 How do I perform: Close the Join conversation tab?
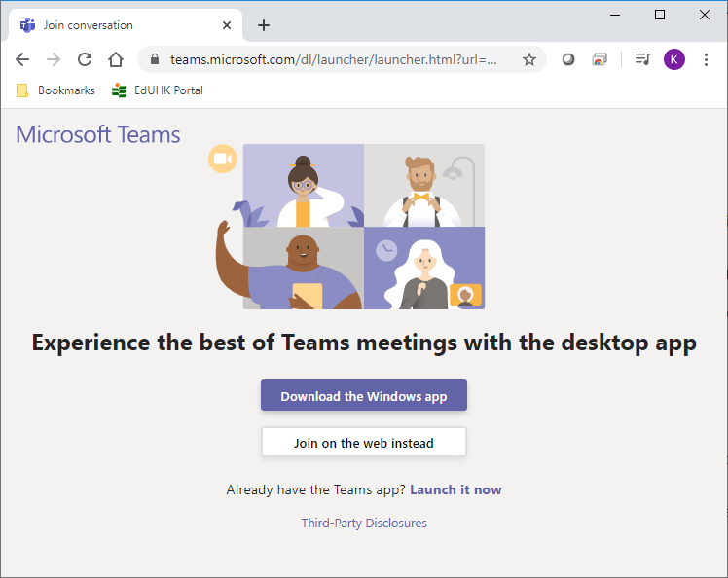pyautogui.click(x=228, y=25)
